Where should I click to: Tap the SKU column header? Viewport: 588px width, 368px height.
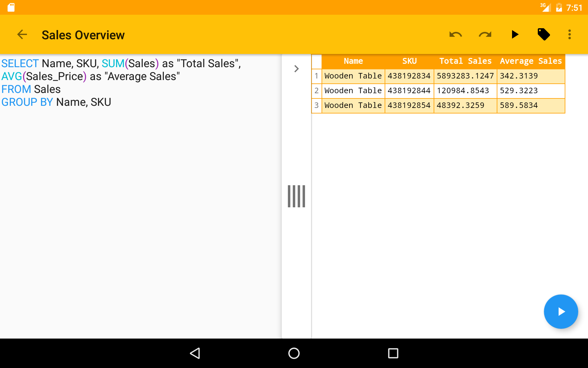(409, 61)
